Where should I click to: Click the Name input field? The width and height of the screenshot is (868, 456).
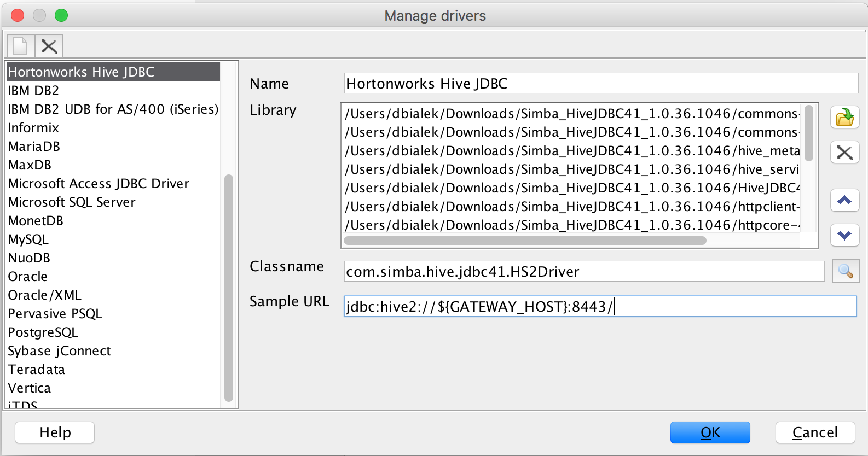click(x=601, y=83)
